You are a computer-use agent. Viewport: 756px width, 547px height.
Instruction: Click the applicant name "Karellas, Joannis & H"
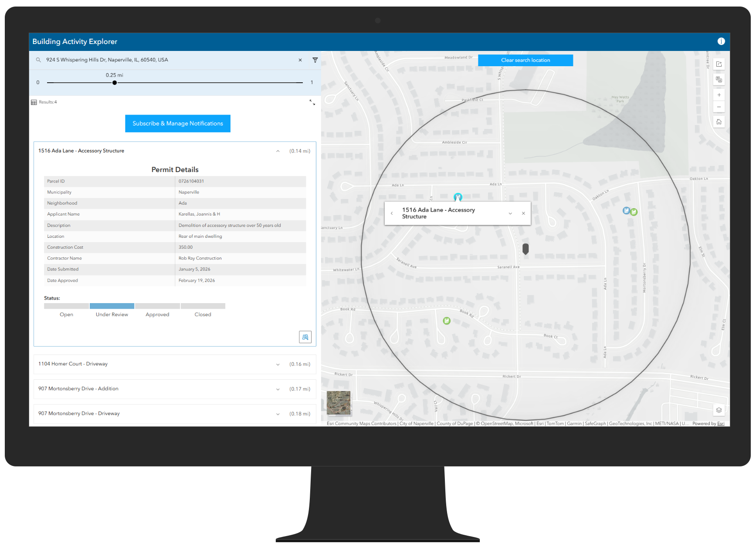199,214
